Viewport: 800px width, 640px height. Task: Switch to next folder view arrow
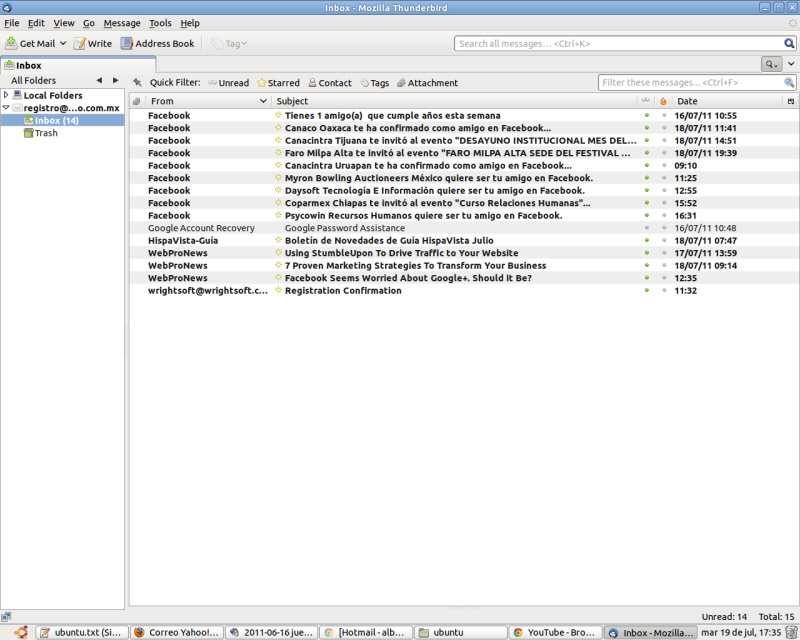[115, 80]
